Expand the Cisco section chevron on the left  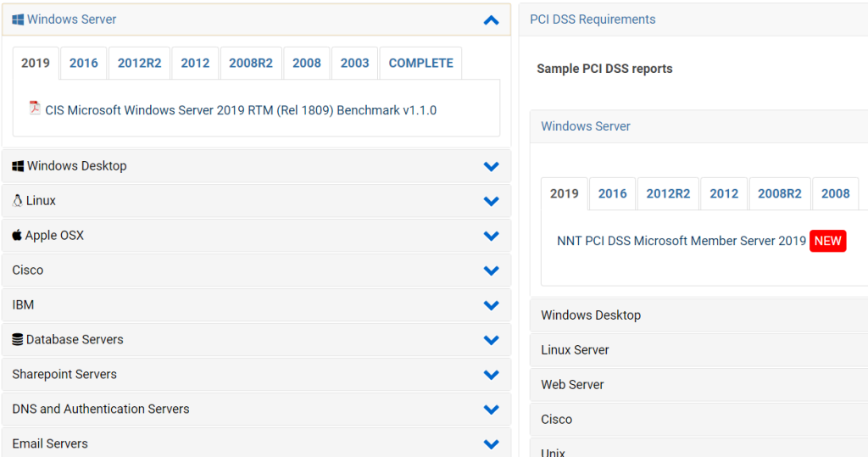pyautogui.click(x=491, y=270)
